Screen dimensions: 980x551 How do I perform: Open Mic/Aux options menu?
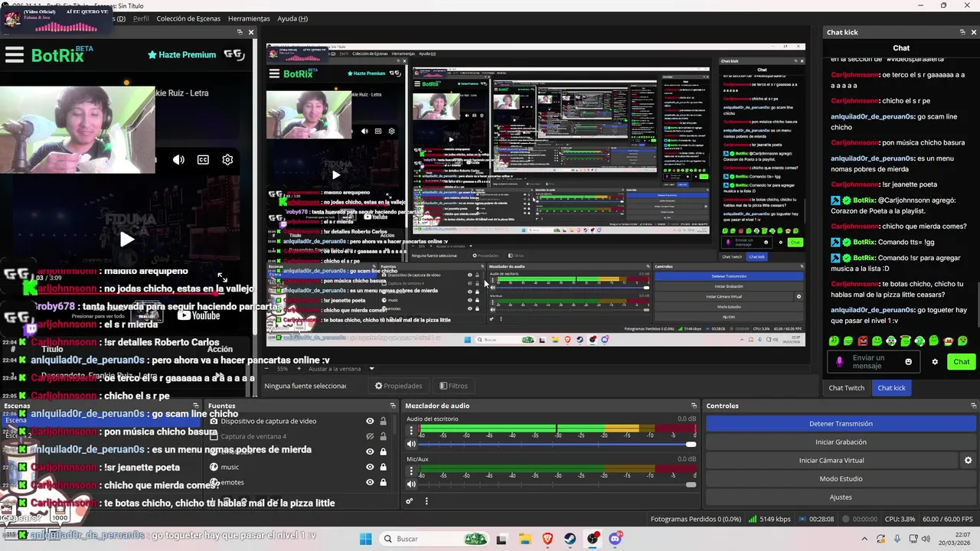(411, 471)
